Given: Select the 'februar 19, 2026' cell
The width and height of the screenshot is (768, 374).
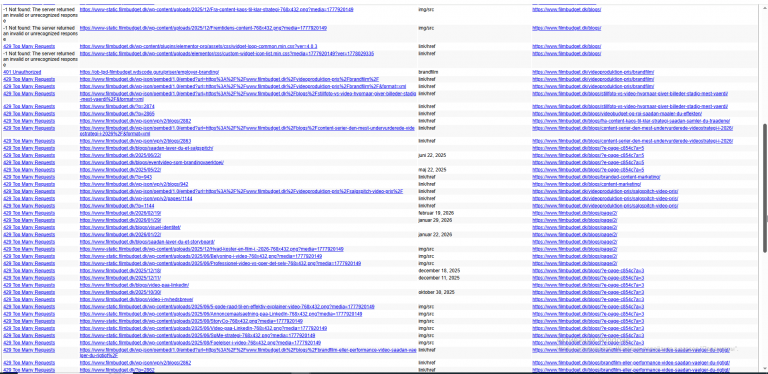Looking at the screenshot, I should tap(435, 213).
